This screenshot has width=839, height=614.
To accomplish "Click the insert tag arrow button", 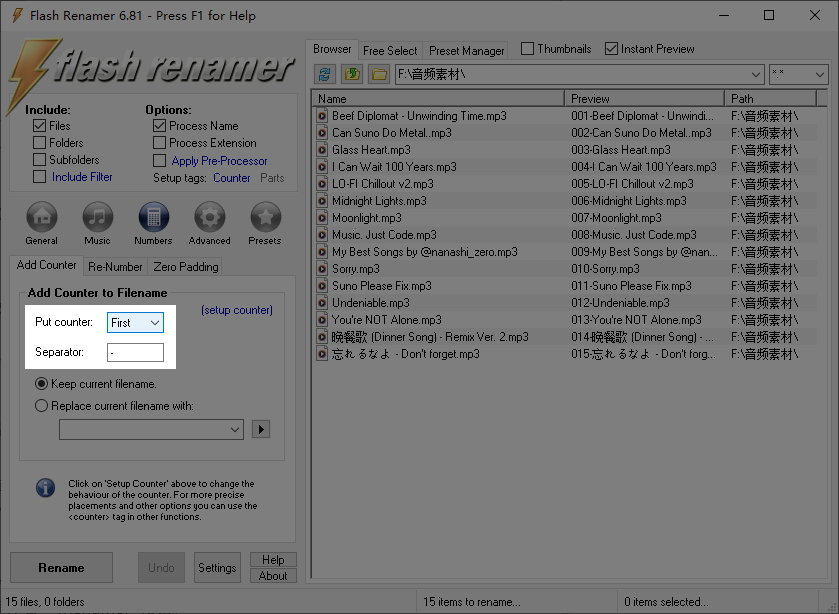I will pyautogui.click(x=261, y=429).
